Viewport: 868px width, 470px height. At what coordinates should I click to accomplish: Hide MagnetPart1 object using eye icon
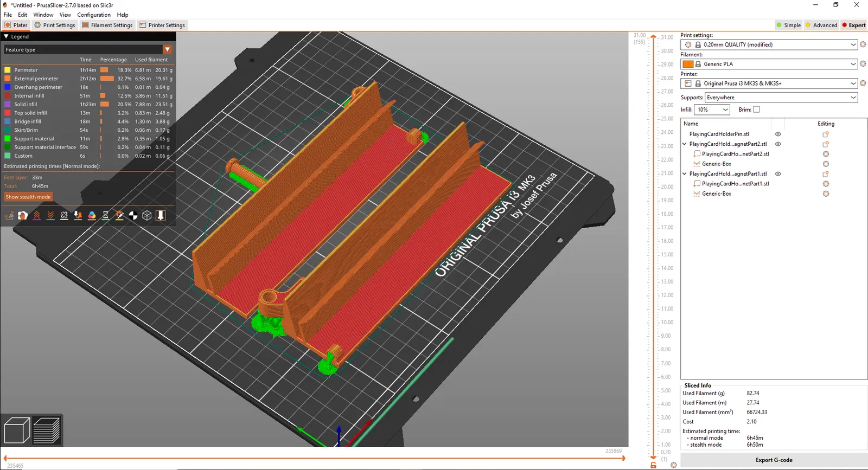tap(778, 174)
